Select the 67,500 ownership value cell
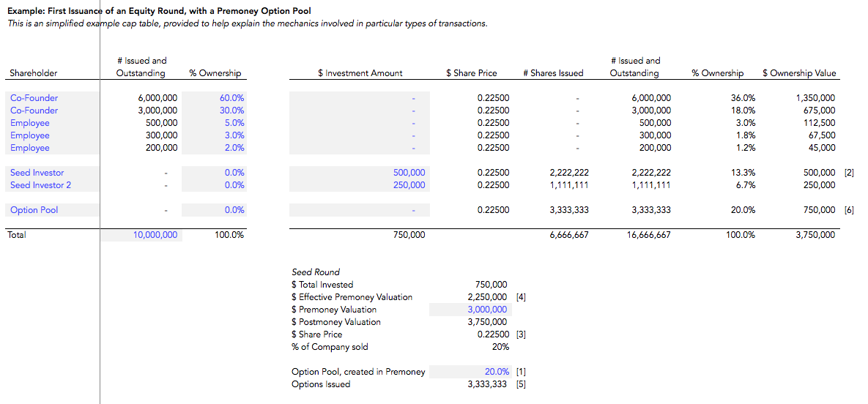The width and height of the screenshot is (868, 404). 822,135
